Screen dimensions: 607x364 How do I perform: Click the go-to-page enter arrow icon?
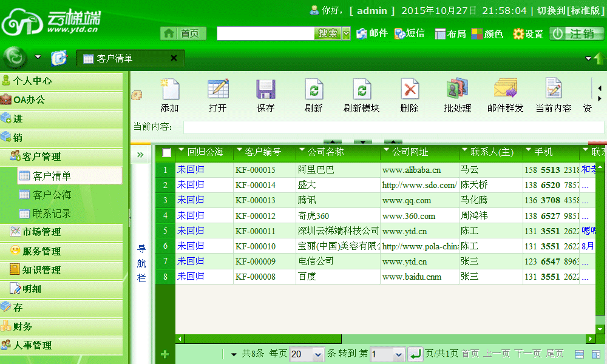click(x=415, y=354)
